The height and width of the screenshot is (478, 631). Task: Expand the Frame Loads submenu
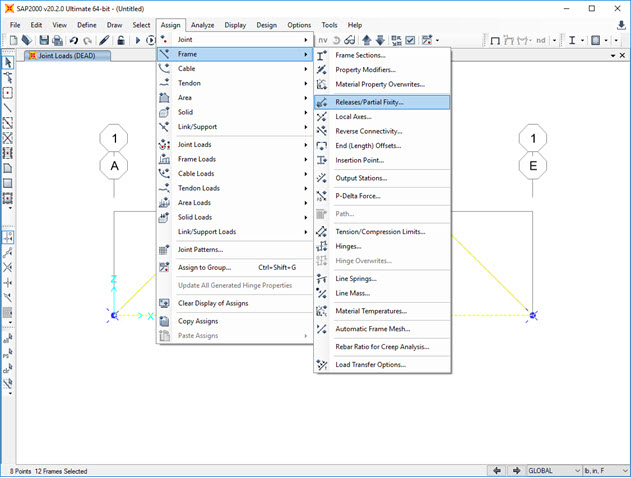coord(235,159)
